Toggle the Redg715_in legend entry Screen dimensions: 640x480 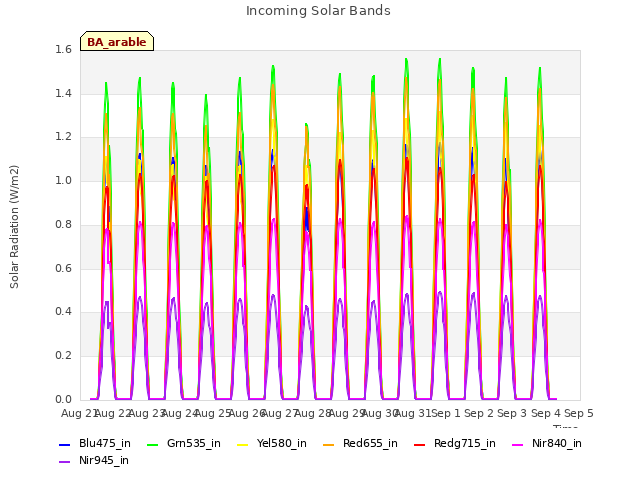[455, 444]
